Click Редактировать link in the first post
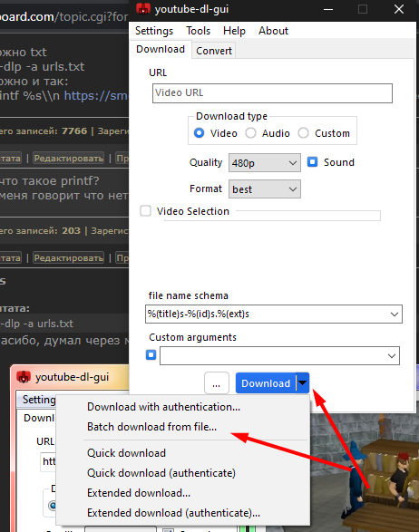 tap(69, 158)
